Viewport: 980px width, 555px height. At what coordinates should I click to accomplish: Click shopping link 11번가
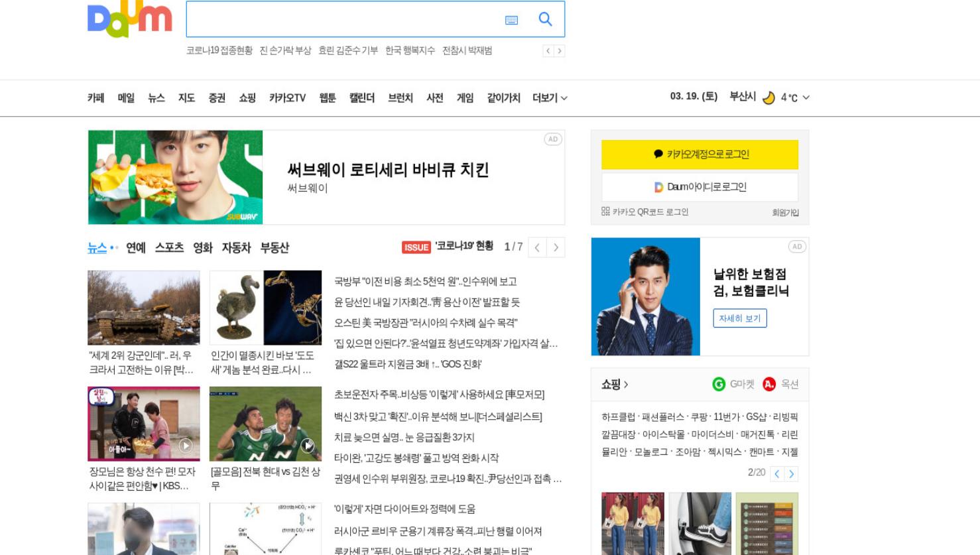[726, 417]
